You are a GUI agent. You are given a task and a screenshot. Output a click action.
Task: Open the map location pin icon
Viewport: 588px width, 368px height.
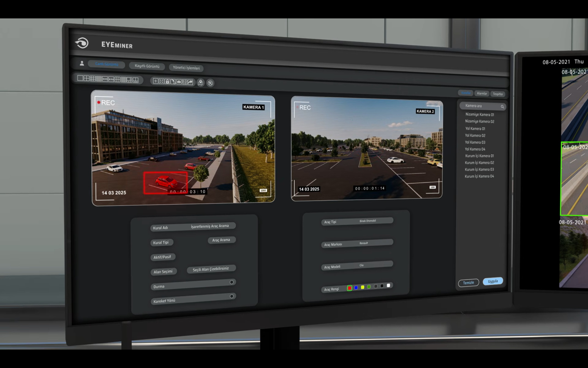pos(201,83)
